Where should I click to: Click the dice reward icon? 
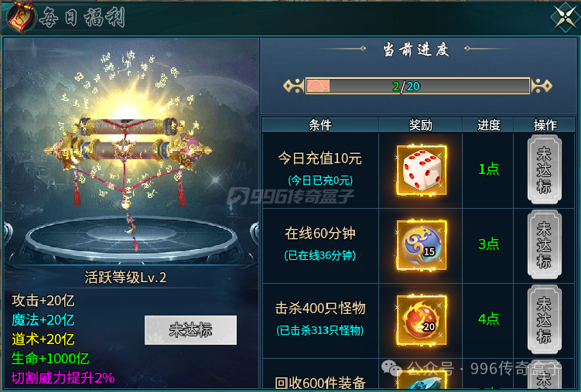click(x=422, y=170)
